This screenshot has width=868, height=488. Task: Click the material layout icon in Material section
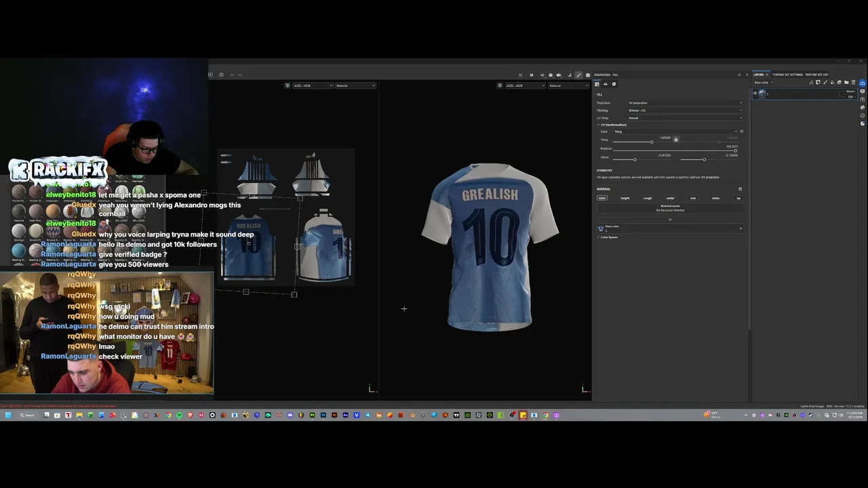[x=740, y=189]
